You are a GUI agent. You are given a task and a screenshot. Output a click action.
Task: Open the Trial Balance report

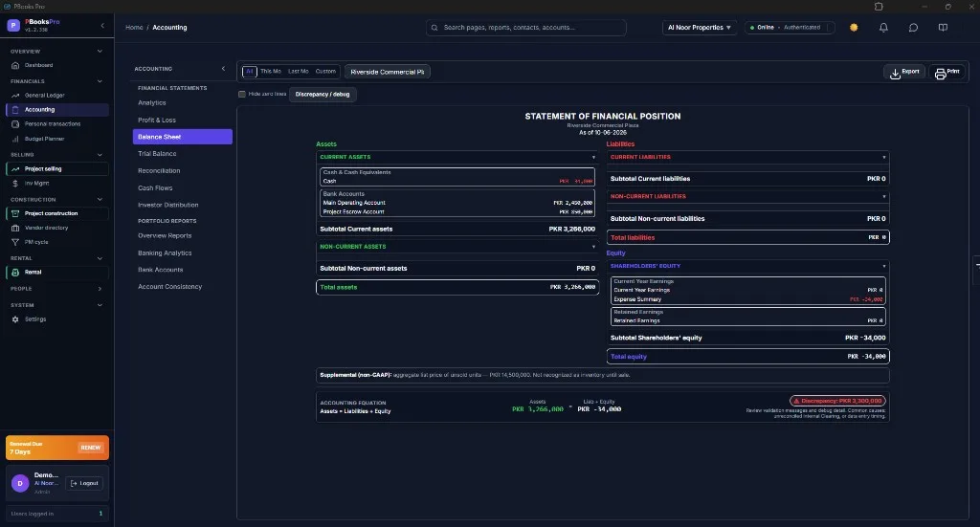point(157,154)
